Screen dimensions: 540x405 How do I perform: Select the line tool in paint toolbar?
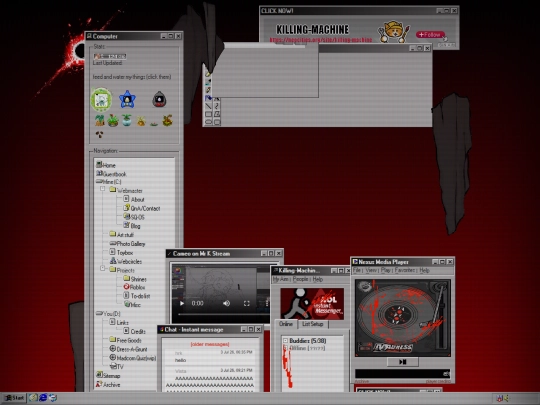click(208, 106)
